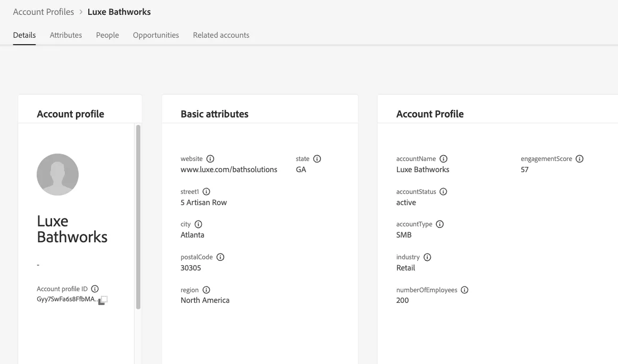Switch to the Attributes tab
This screenshot has width=618, height=364.
click(66, 35)
